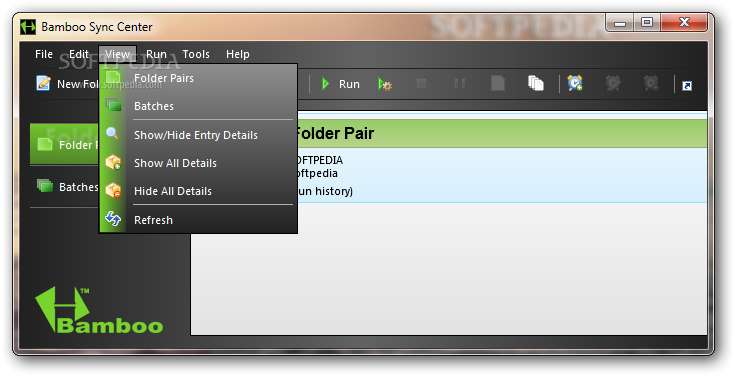Choose Folder Pairs in View menu

coord(198,78)
